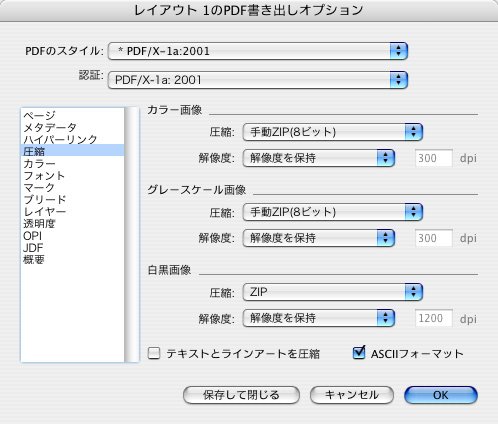This screenshot has width=498, height=424.
Task: Select カラー in the options list
Action: point(72,163)
